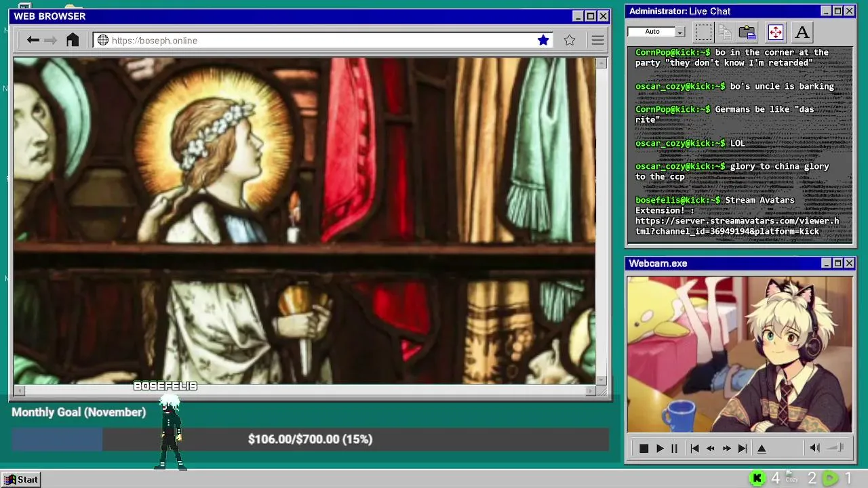Click the "glory to china" chat message
The image size is (868, 488).
(732, 171)
